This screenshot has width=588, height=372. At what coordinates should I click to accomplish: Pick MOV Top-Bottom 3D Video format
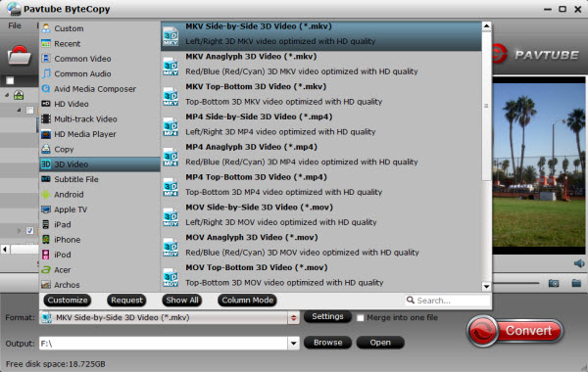point(321,275)
